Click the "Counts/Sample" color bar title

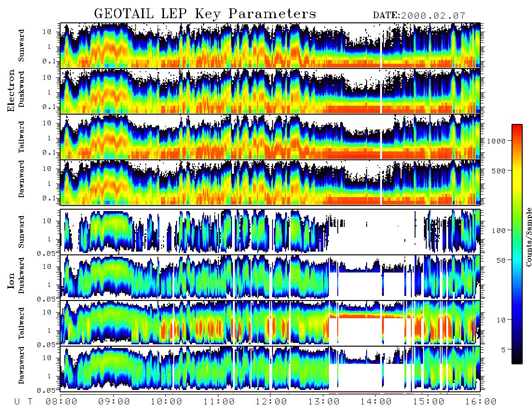(x=528, y=237)
